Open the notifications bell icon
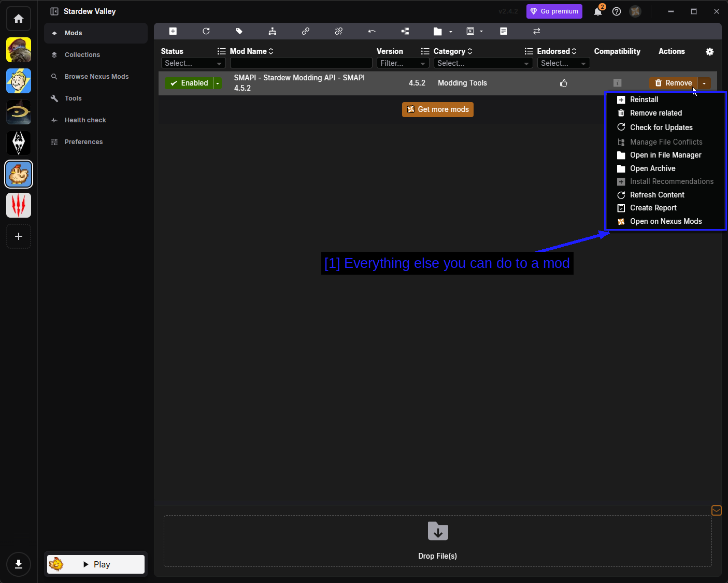The image size is (728, 583). point(598,11)
